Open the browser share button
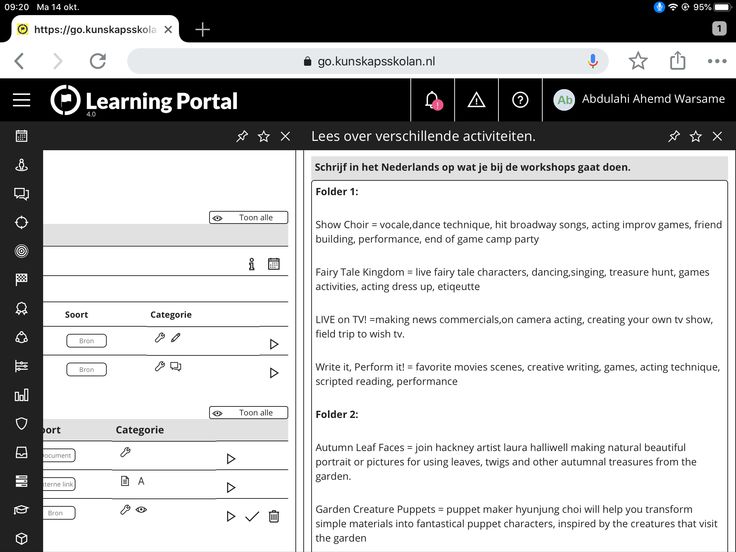The image size is (736, 552). pos(677,61)
